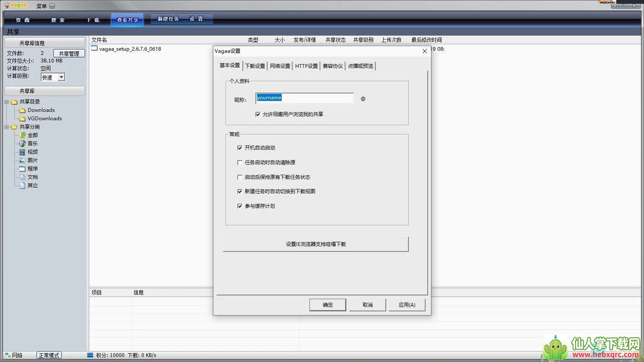Select the 图片 picture category icon
This screenshot has height=362, width=644.
coord(23,160)
